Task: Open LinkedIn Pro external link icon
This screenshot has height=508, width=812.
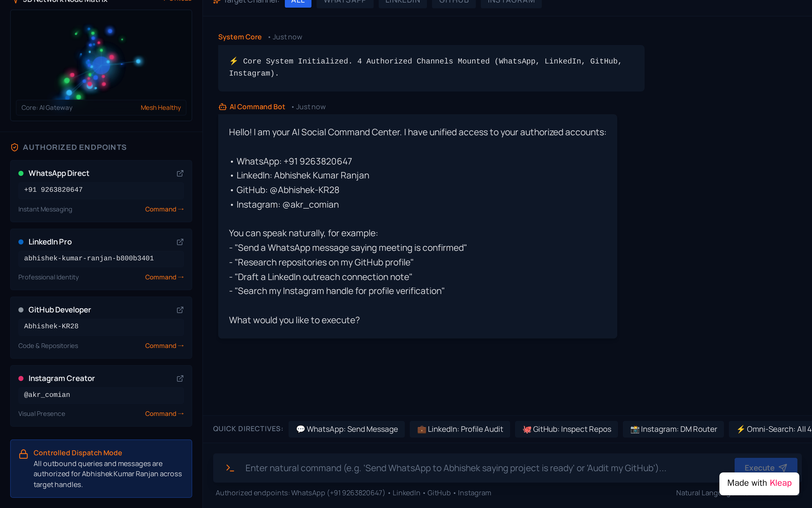Action: (180, 242)
